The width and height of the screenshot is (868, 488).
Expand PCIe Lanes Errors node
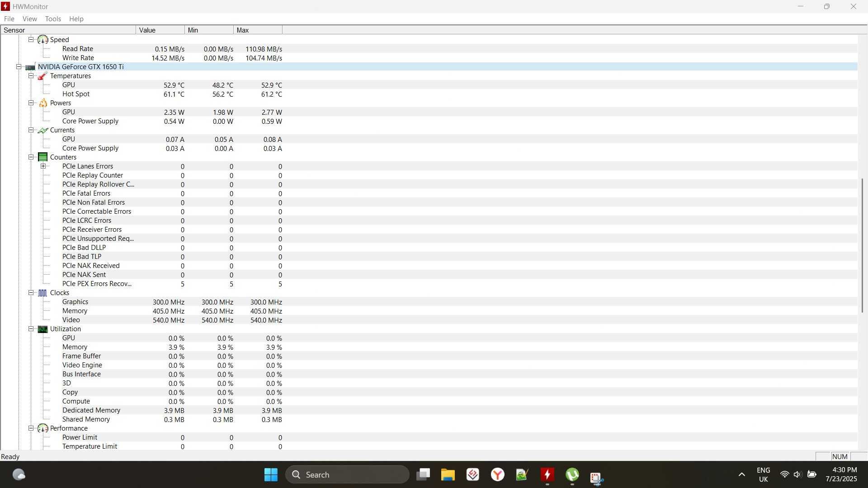pyautogui.click(x=43, y=166)
